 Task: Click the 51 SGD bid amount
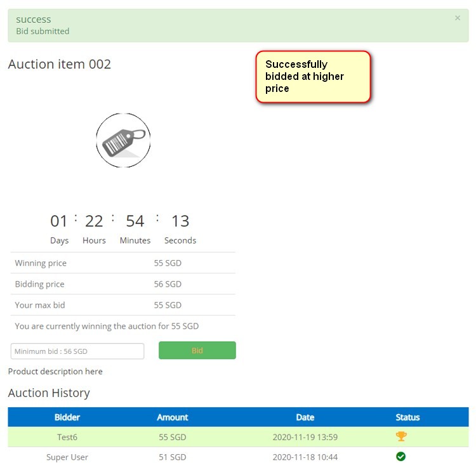(x=173, y=457)
